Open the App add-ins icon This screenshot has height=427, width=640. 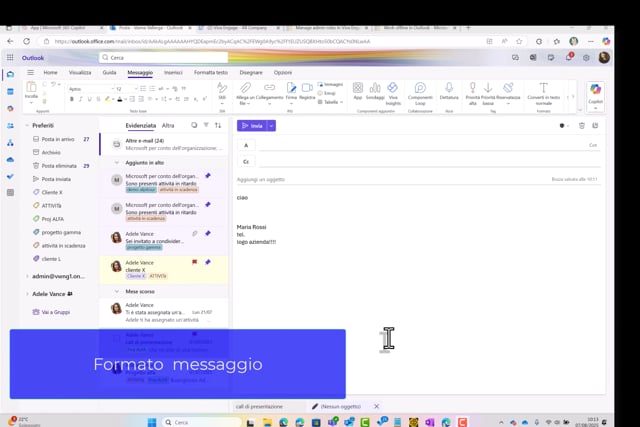click(358, 88)
